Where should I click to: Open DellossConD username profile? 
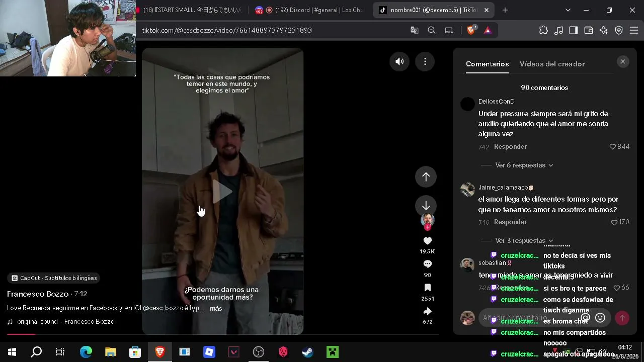pos(496,102)
